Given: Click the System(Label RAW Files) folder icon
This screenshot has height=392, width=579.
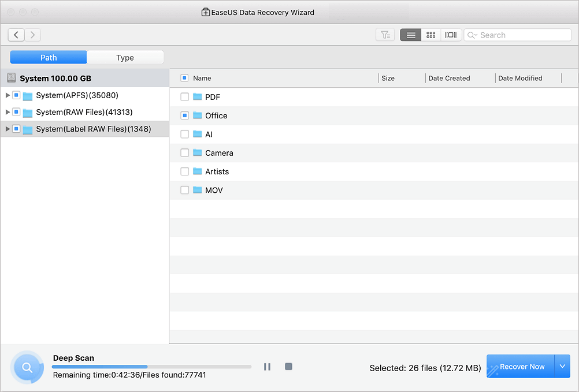Looking at the screenshot, I should [x=28, y=129].
